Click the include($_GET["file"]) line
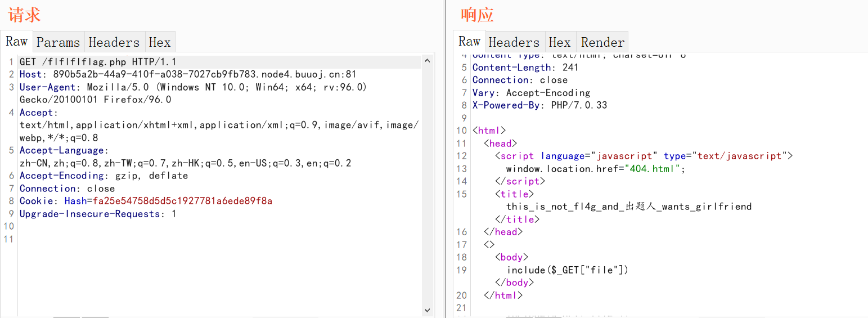The height and width of the screenshot is (318, 868). pos(568,270)
